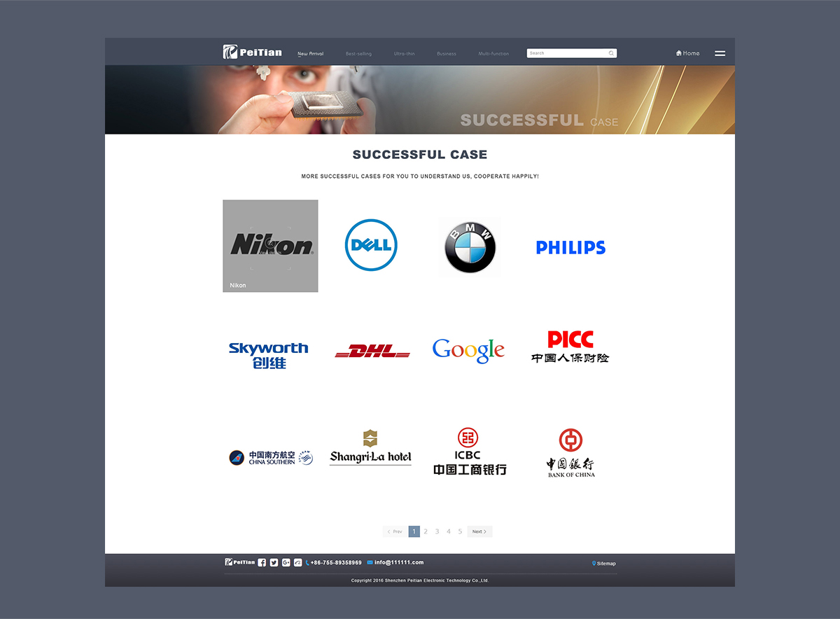Open the Bank of China case logo
Viewport: 840px width, 619px height.
(x=570, y=453)
